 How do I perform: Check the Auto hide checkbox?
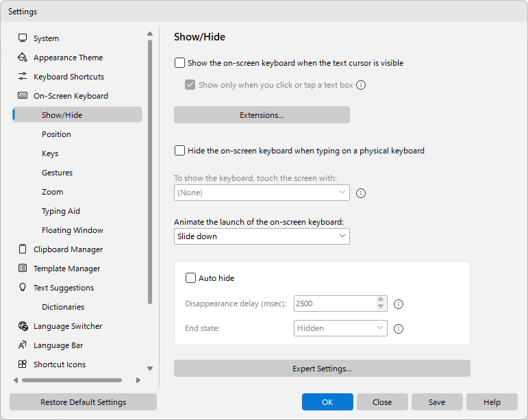click(190, 278)
